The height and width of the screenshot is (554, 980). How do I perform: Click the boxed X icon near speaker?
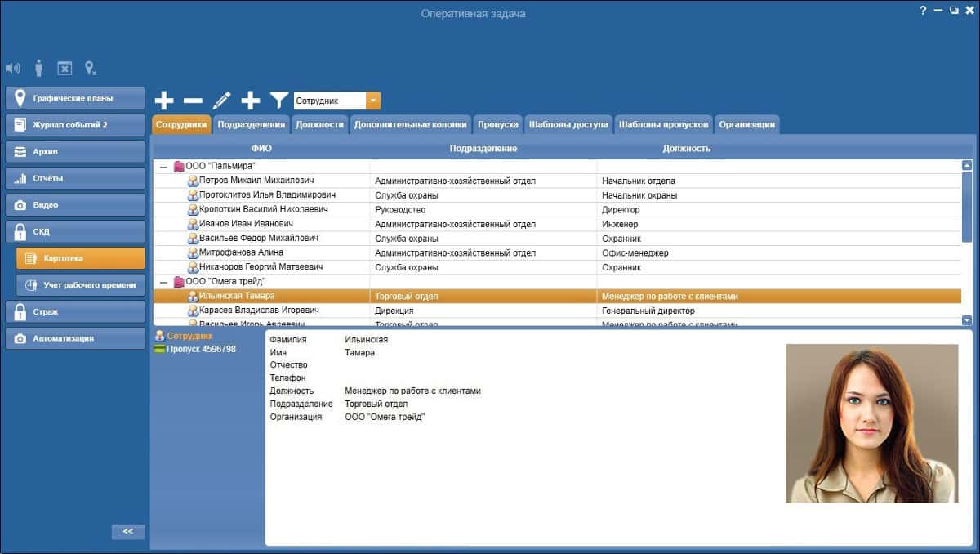(x=65, y=69)
